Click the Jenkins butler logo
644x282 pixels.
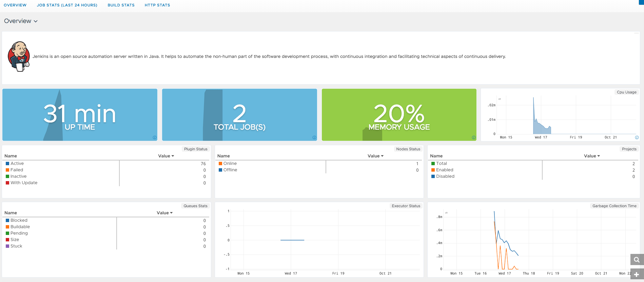point(19,57)
